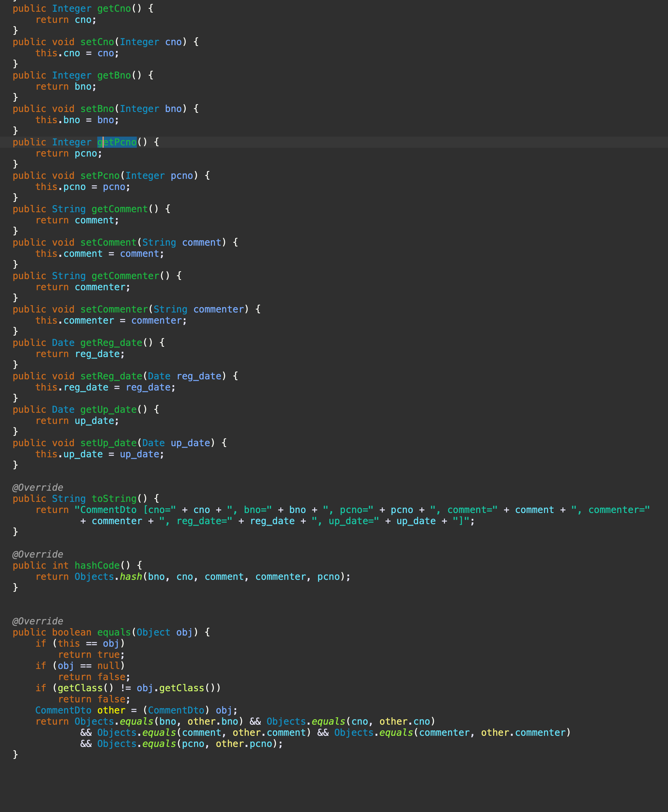Click the getUp_date method name
This screenshot has height=812, width=668.
point(108,410)
